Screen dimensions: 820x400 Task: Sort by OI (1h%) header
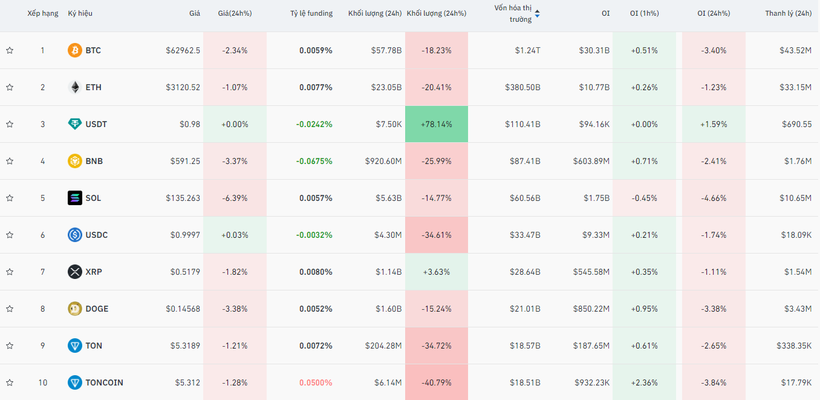tap(644, 14)
